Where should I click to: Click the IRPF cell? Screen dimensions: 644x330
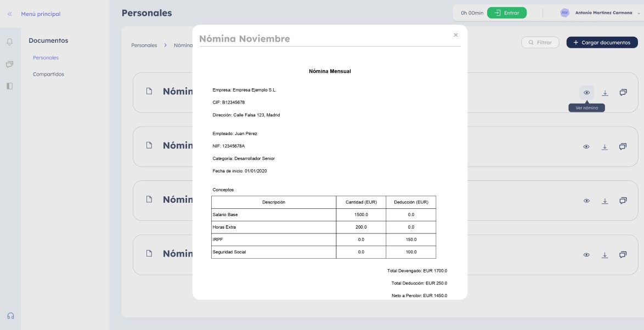coord(274,240)
